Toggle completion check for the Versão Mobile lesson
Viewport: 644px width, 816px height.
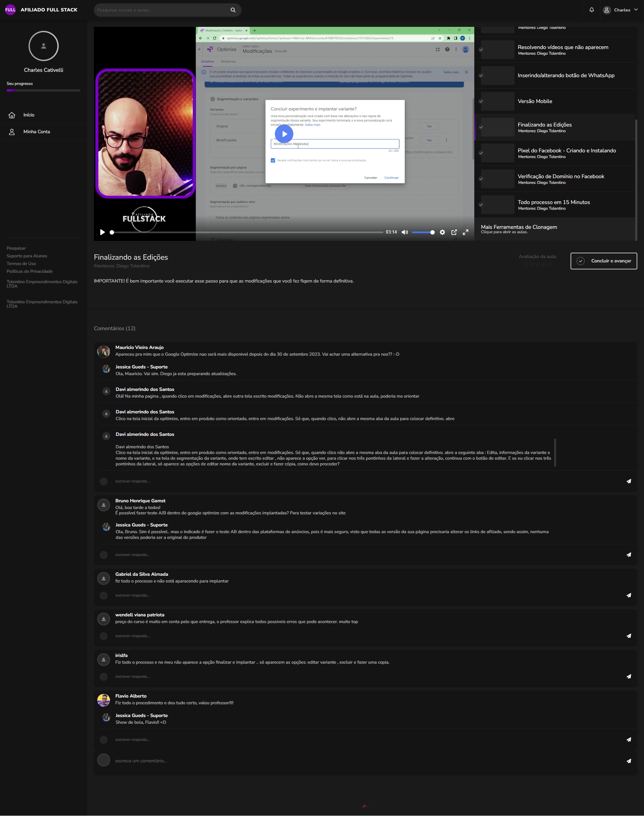click(481, 101)
